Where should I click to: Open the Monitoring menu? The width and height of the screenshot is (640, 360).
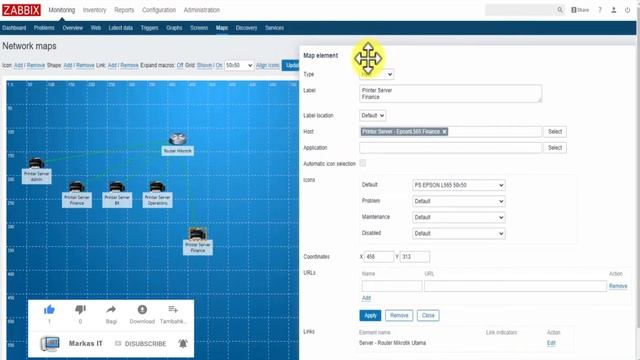click(x=62, y=10)
